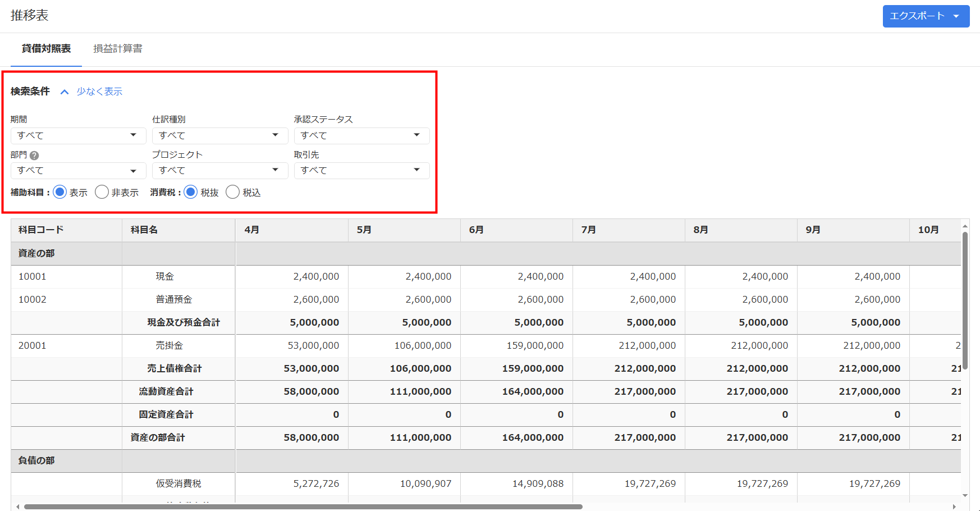Click the 5月 column header

404,230
